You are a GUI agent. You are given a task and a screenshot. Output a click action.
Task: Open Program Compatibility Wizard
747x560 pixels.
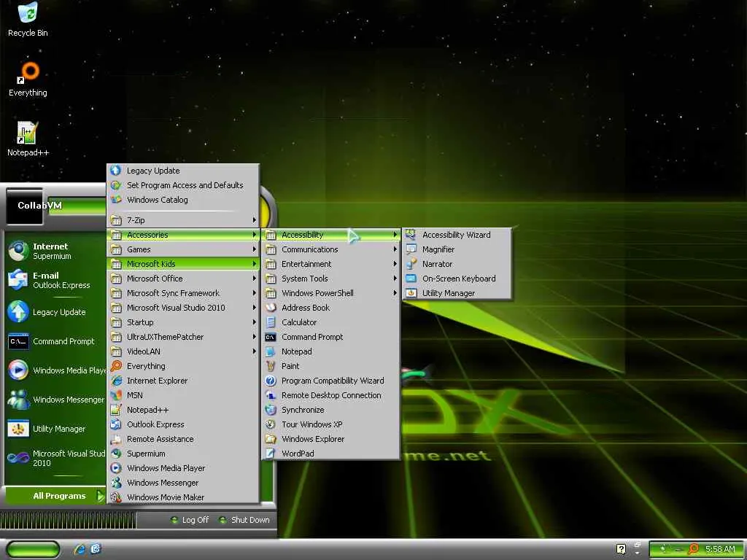(331, 381)
